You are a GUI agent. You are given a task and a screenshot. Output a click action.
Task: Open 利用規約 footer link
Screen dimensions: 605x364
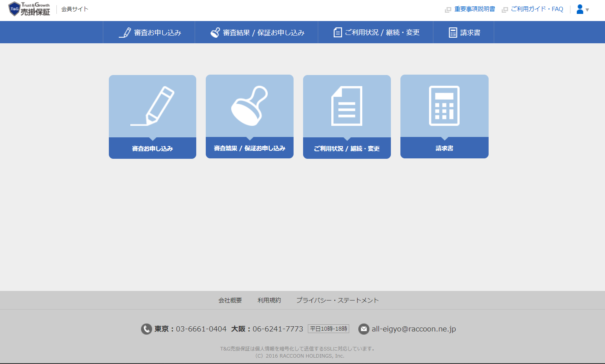click(x=269, y=300)
